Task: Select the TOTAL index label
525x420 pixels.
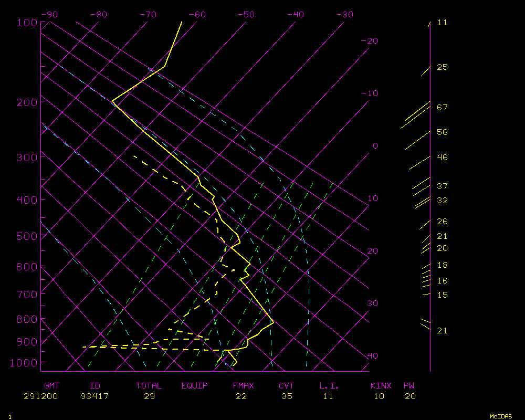Action: [149, 386]
